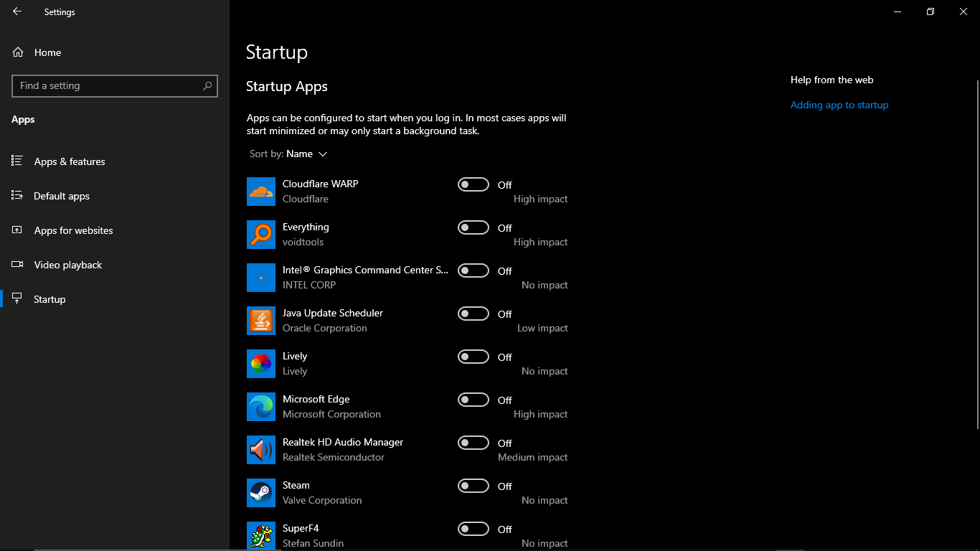
Task: Restore down the Settings window
Action: coord(930,11)
